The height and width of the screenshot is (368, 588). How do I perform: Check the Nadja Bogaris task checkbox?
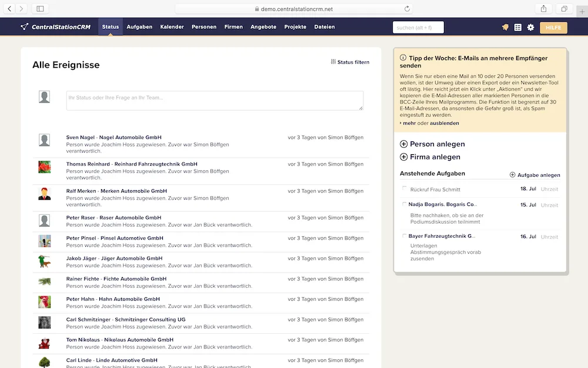(x=405, y=204)
